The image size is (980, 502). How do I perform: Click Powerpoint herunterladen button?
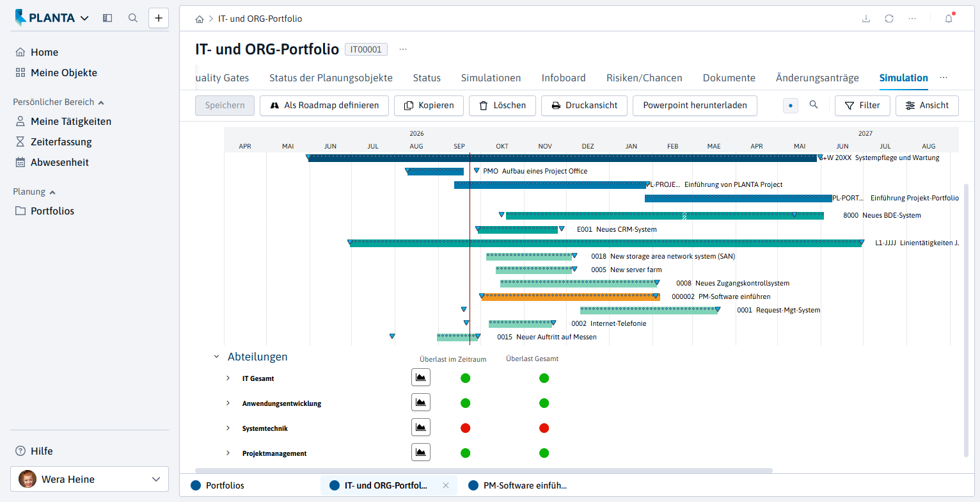click(x=695, y=106)
